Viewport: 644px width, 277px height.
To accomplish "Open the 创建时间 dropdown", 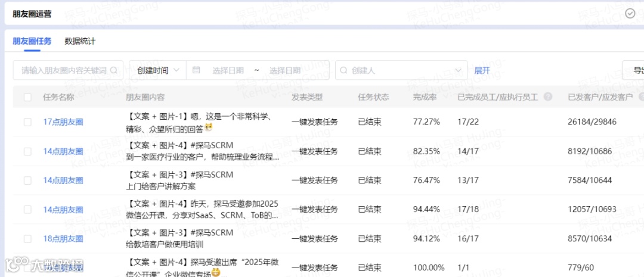I will point(157,70).
